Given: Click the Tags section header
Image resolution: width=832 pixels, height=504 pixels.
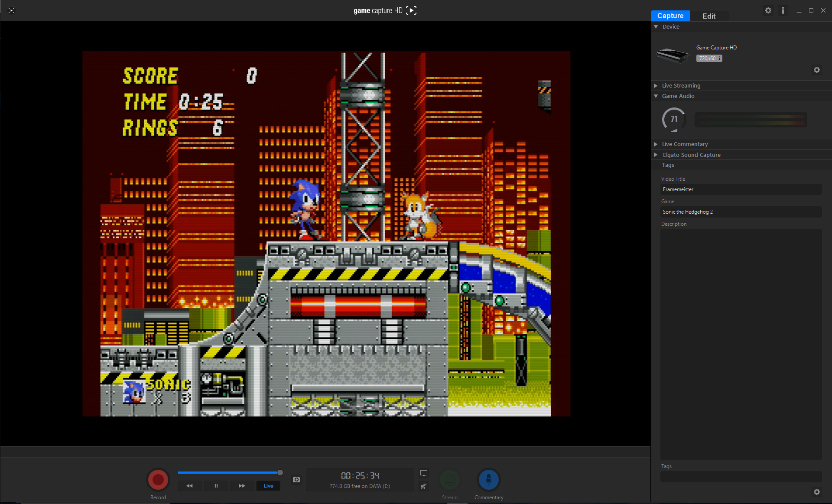Looking at the screenshot, I should [668, 165].
